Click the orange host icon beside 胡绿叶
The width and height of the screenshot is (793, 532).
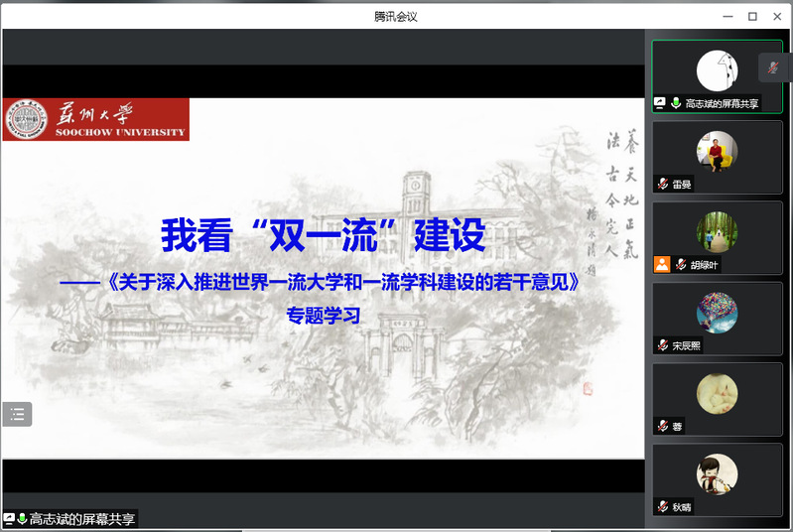click(662, 264)
